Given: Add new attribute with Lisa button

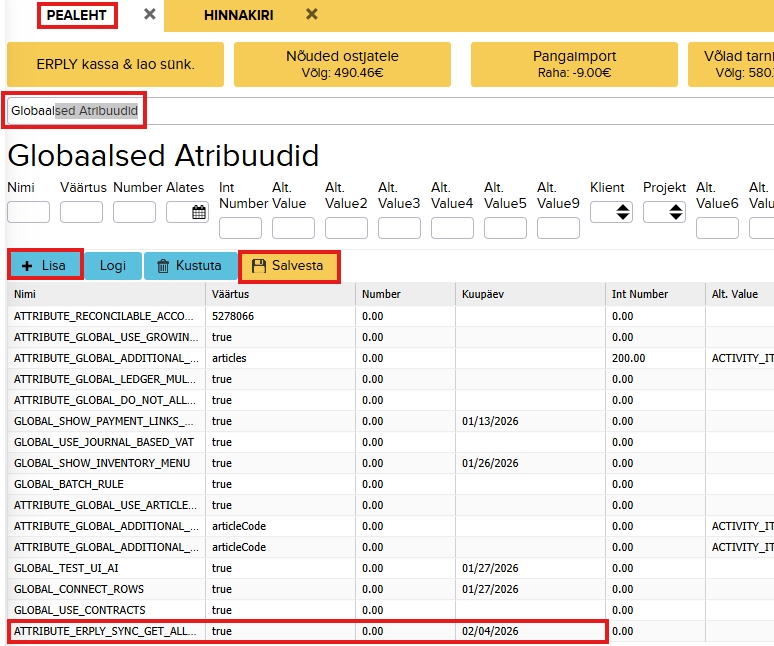Looking at the screenshot, I should (x=44, y=266).
